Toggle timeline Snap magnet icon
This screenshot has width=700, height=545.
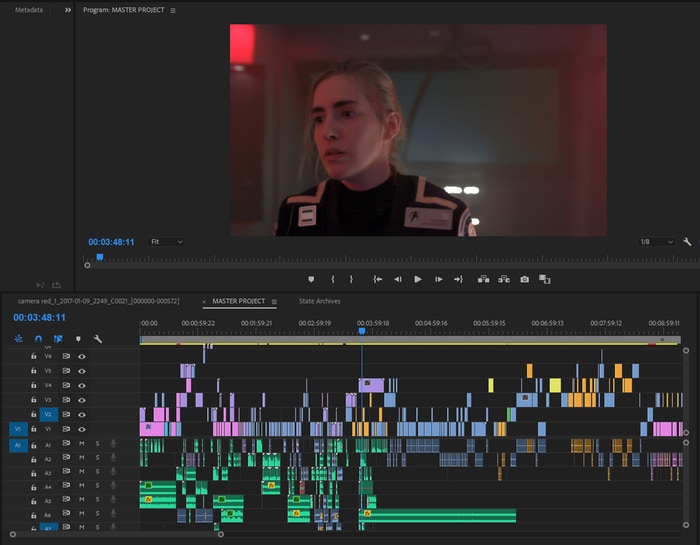pyautogui.click(x=38, y=339)
